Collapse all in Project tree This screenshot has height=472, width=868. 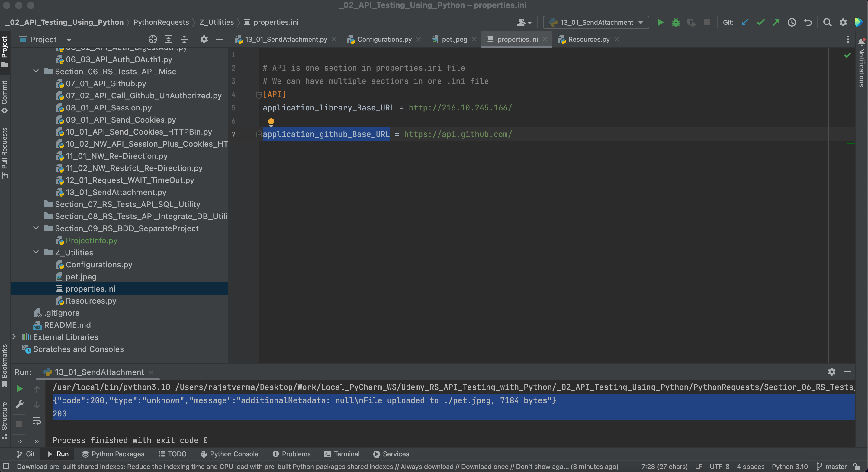click(x=184, y=40)
